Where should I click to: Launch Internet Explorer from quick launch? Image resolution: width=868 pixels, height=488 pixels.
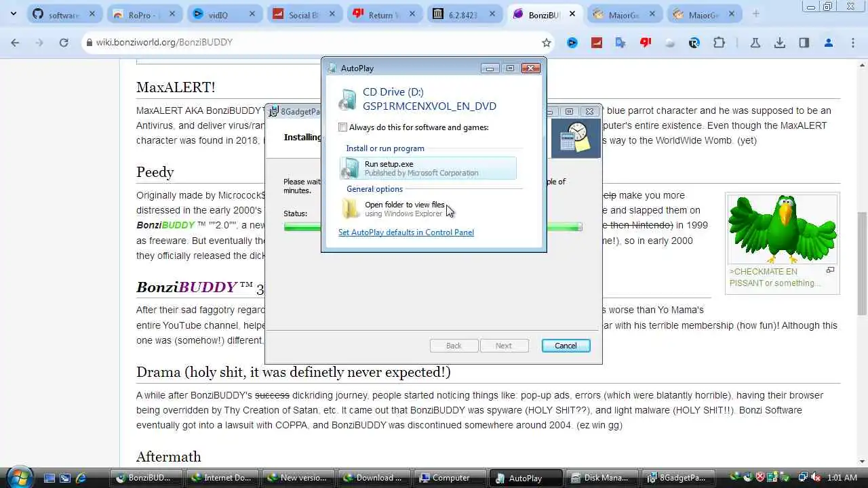[x=81, y=478]
